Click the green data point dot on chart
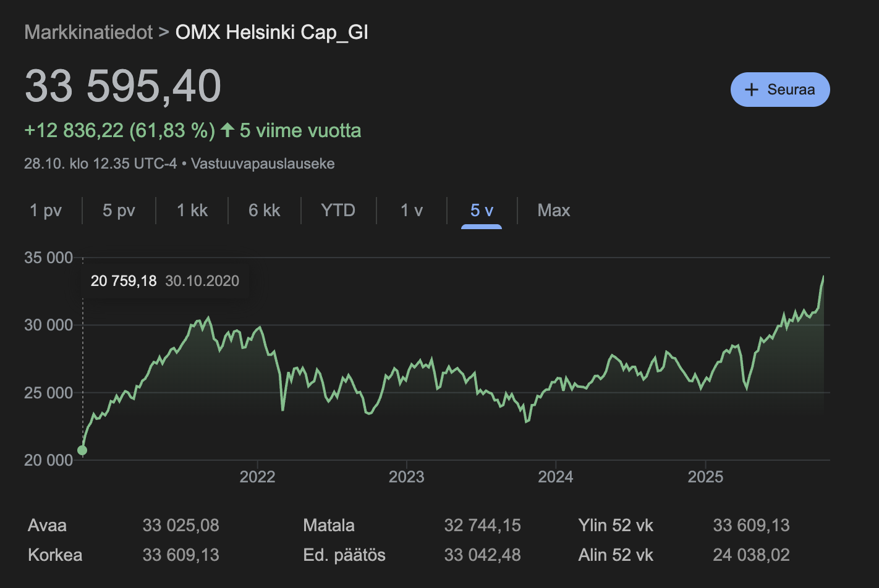Viewport: 879px width, 588px height. click(82, 450)
